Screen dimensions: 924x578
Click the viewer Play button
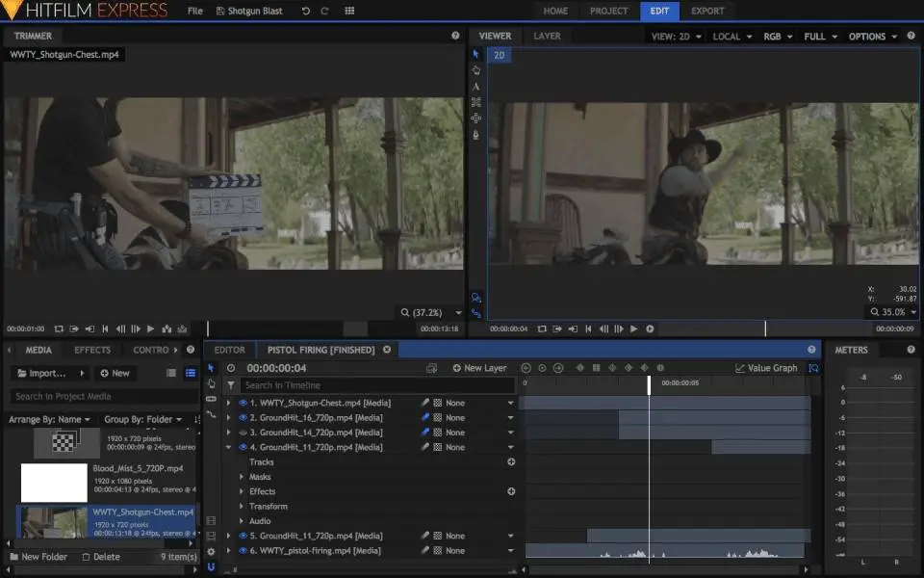633,328
